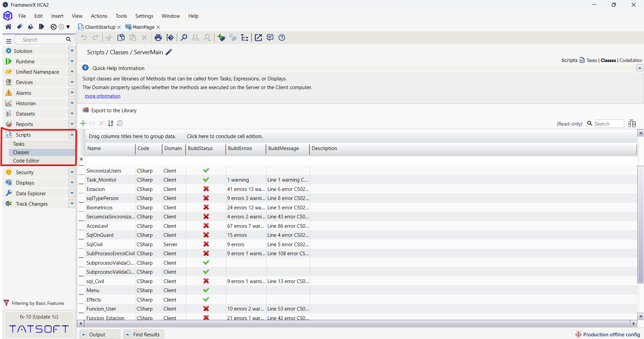Open the Actions menu
The height and width of the screenshot is (339, 644).
[x=99, y=16]
